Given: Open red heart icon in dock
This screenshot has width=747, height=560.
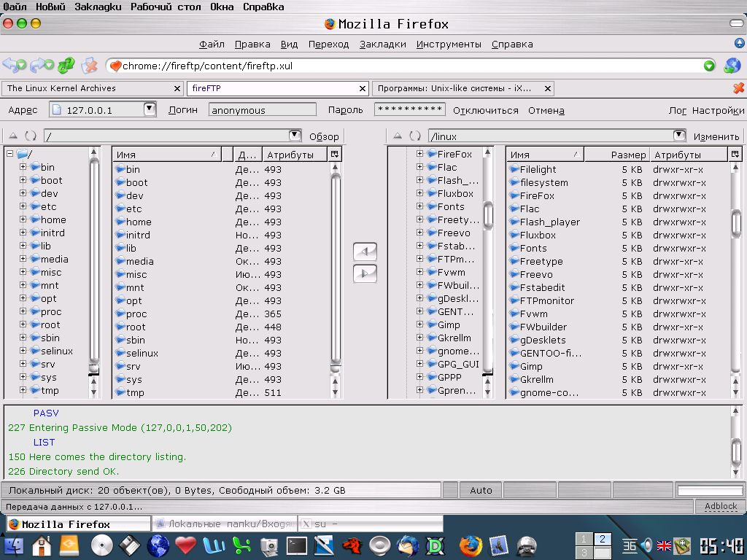Looking at the screenshot, I should pos(185,545).
